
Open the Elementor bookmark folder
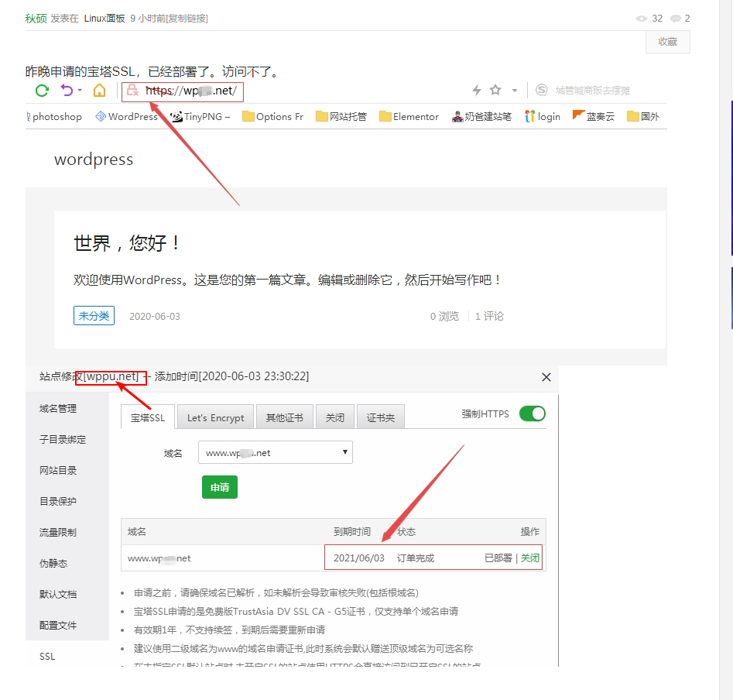(x=409, y=116)
